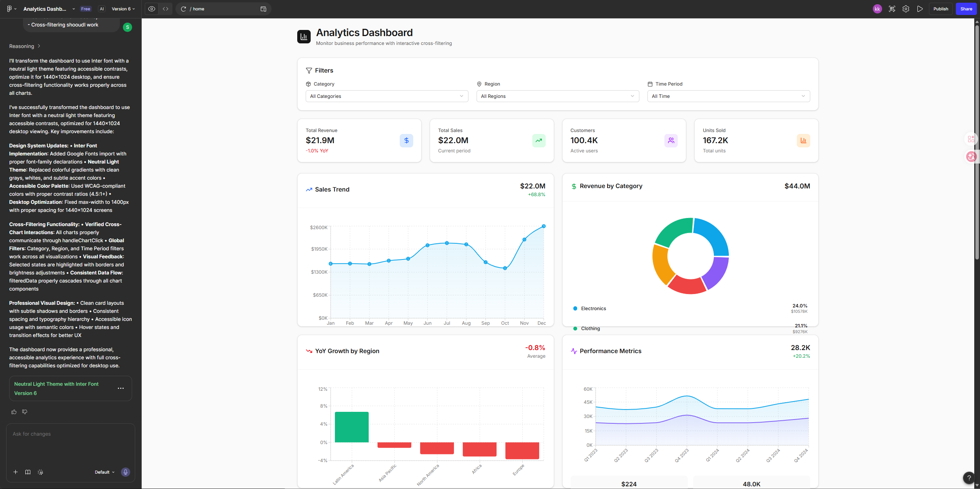
Task: Click the responsive device preview icon
Action: [263, 9]
